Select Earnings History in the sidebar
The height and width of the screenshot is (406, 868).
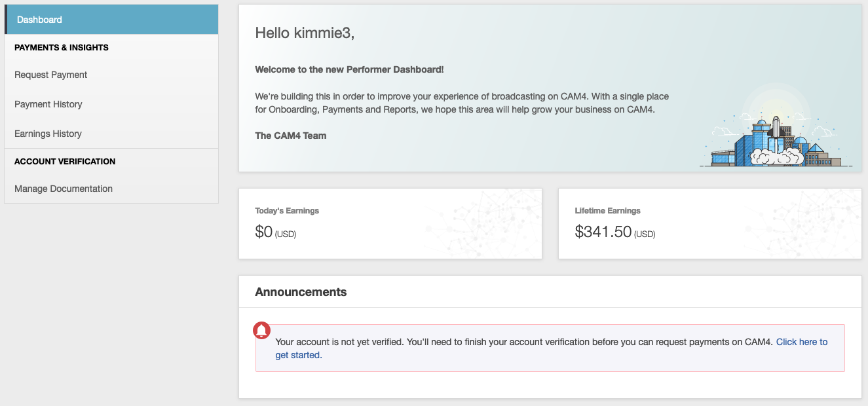(48, 134)
